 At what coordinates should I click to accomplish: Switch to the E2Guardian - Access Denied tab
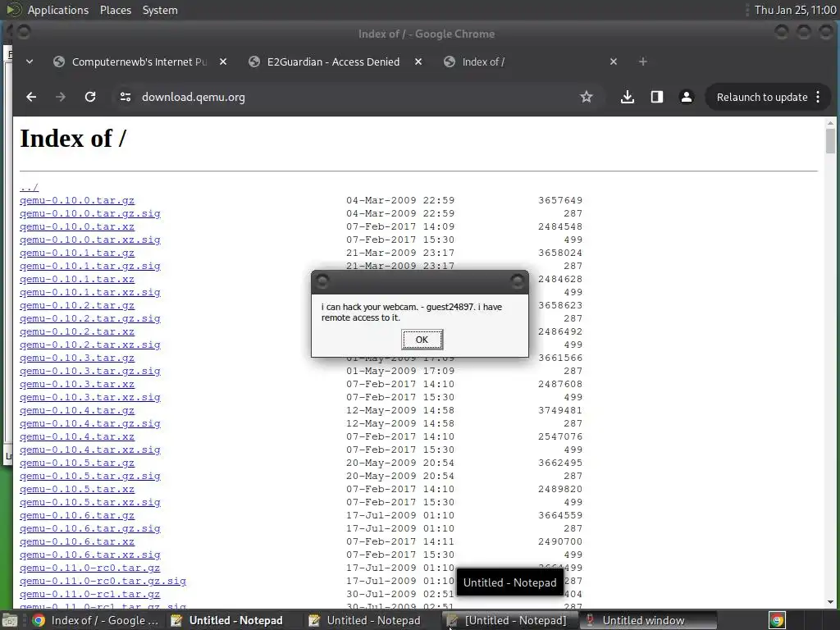tap(333, 62)
